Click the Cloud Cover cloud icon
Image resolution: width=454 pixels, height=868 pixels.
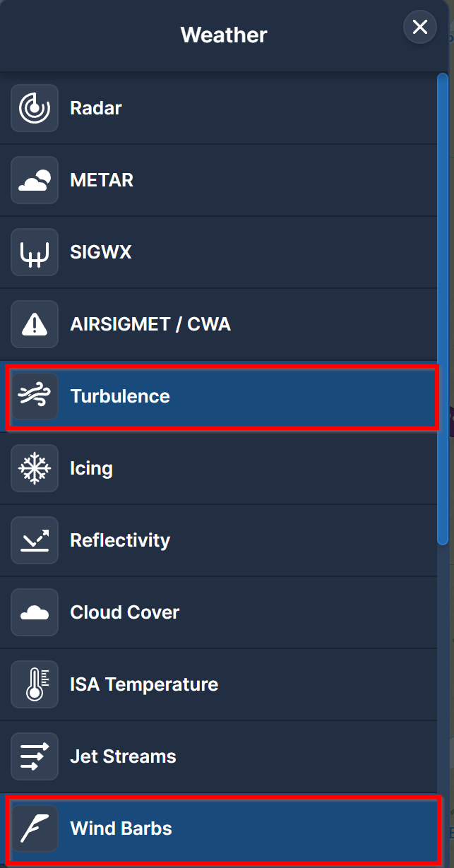[x=35, y=612]
